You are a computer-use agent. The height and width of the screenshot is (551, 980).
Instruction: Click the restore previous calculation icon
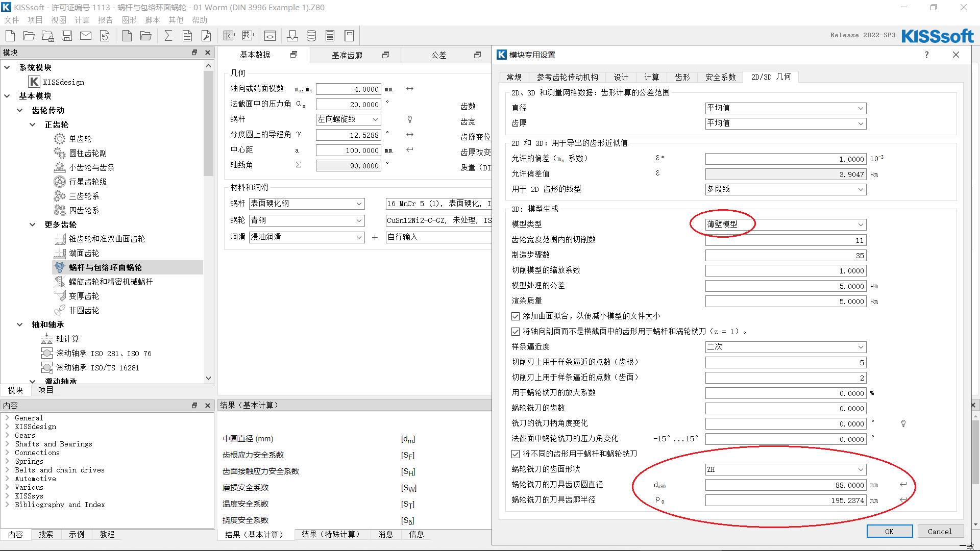pos(105,36)
